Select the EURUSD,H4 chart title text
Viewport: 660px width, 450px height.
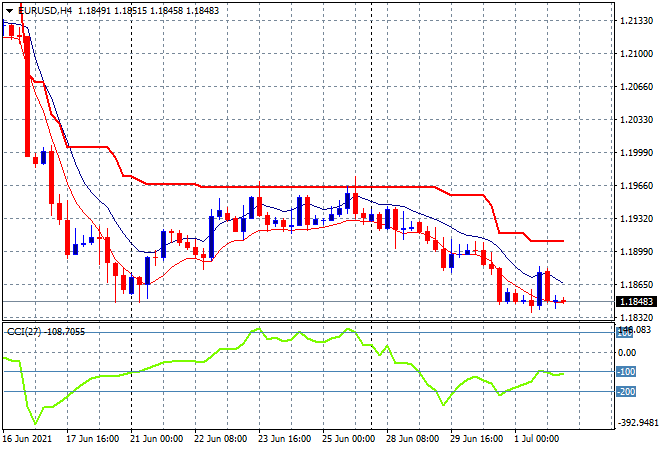pyautogui.click(x=45, y=11)
